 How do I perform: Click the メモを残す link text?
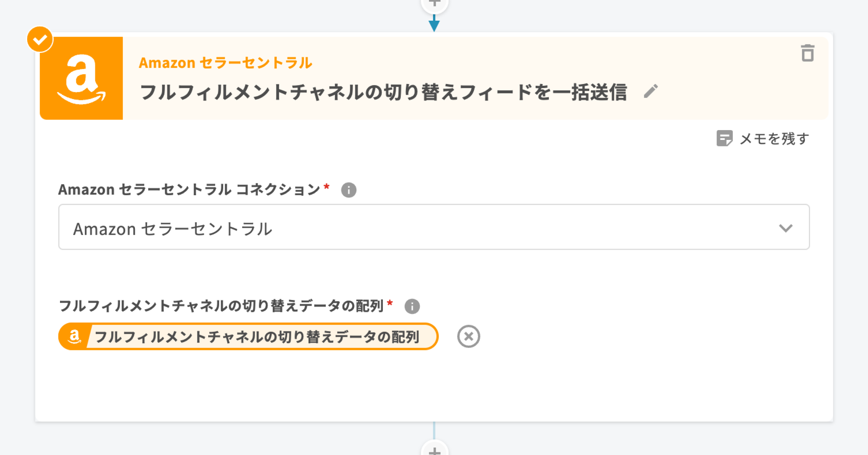[774, 139]
